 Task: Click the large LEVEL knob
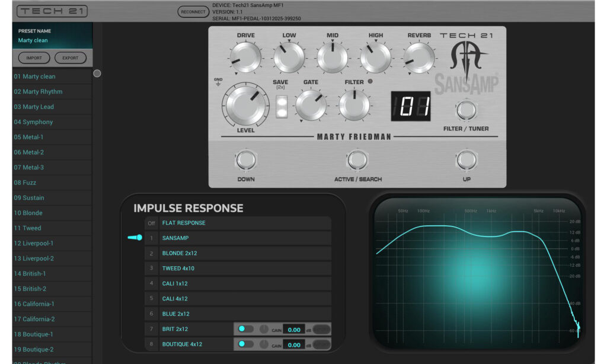245,106
